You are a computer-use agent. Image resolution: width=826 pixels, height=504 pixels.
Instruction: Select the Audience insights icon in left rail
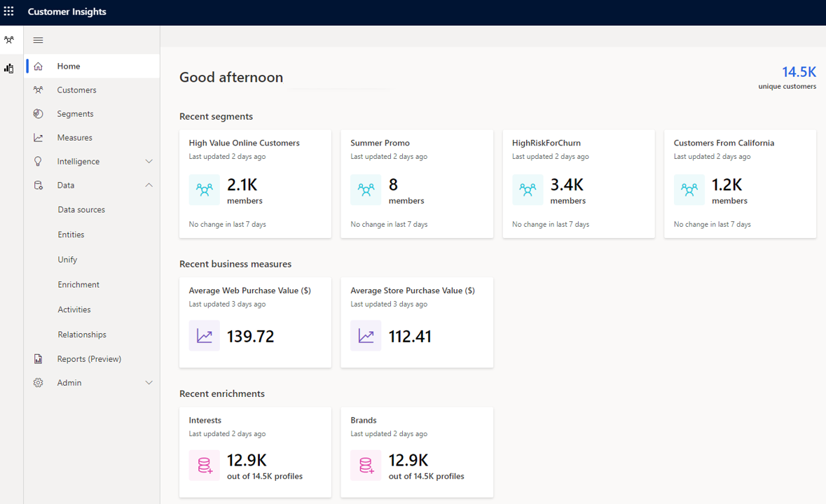tap(10, 40)
